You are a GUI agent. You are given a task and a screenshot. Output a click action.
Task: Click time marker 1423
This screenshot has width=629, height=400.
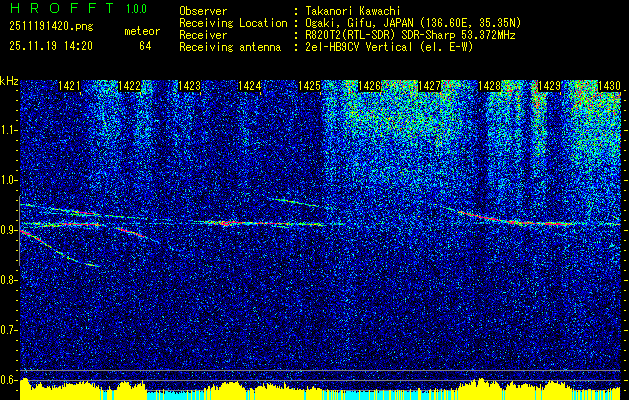click(189, 86)
